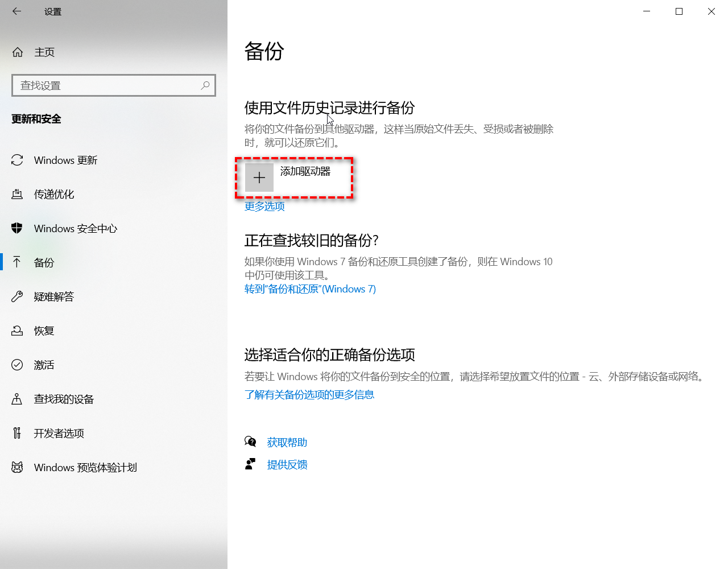Open 开发者选项 in the sidebar
Image resolution: width=728 pixels, height=569 pixels.
pyautogui.click(x=59, y=434)
